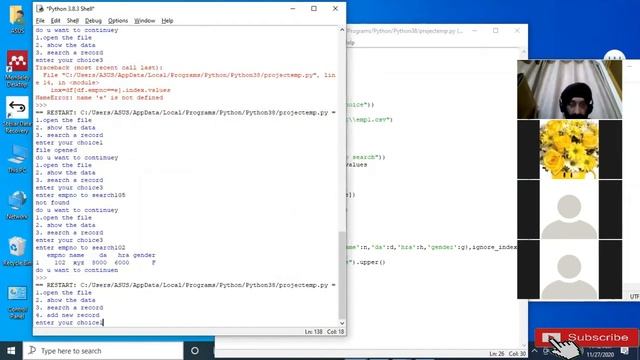Open the Edit menu in Python Shell
Image resolution: width=640 pixels, height=360 pixels.
point(56,20)
